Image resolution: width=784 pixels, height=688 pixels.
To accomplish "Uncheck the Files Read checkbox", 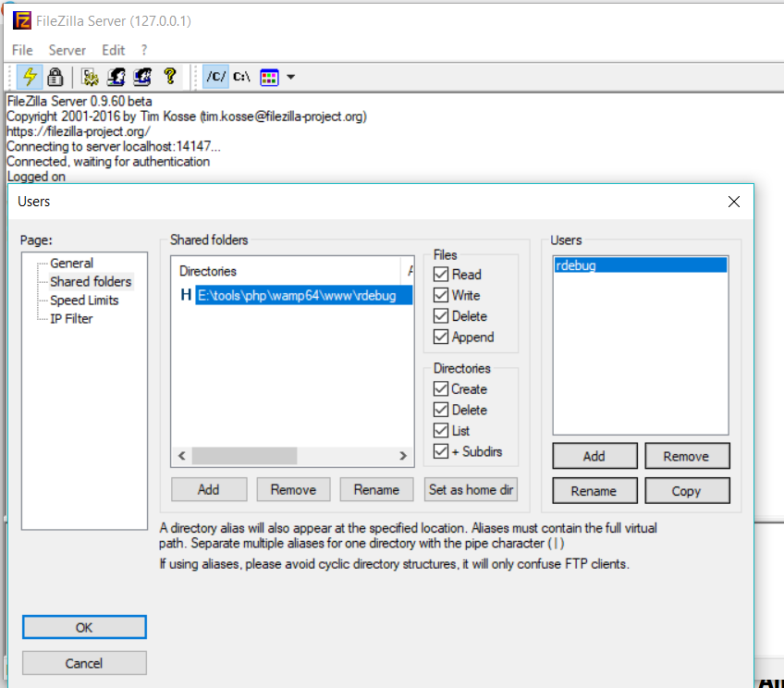I will tap(440, 274).
